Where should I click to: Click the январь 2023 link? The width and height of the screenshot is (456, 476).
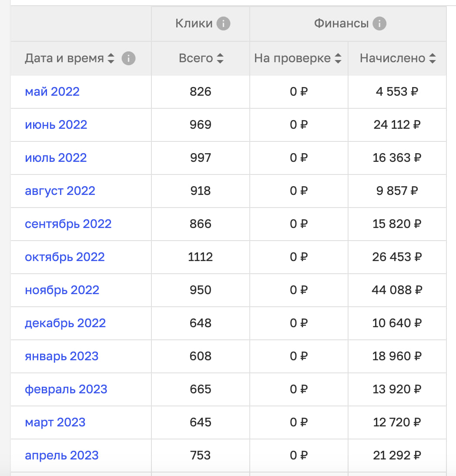(62, 356)
